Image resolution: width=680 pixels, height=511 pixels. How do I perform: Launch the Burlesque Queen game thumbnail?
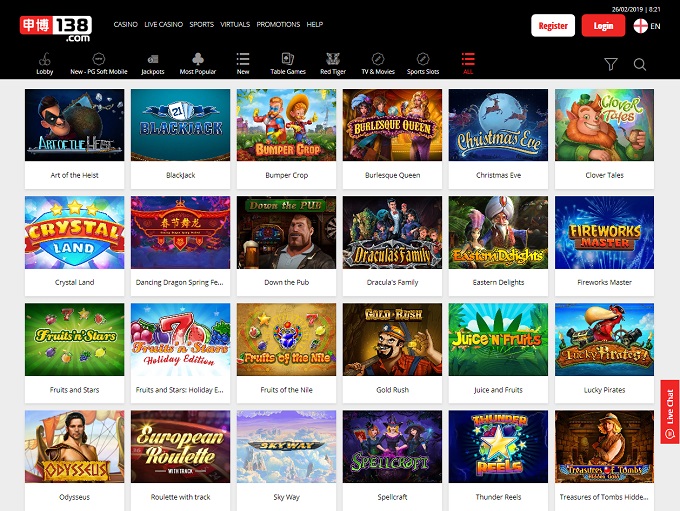click(392, 125)
